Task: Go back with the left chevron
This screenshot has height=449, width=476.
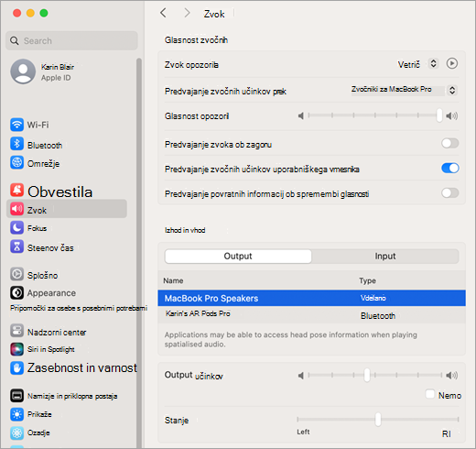Action: coord(163,13)
